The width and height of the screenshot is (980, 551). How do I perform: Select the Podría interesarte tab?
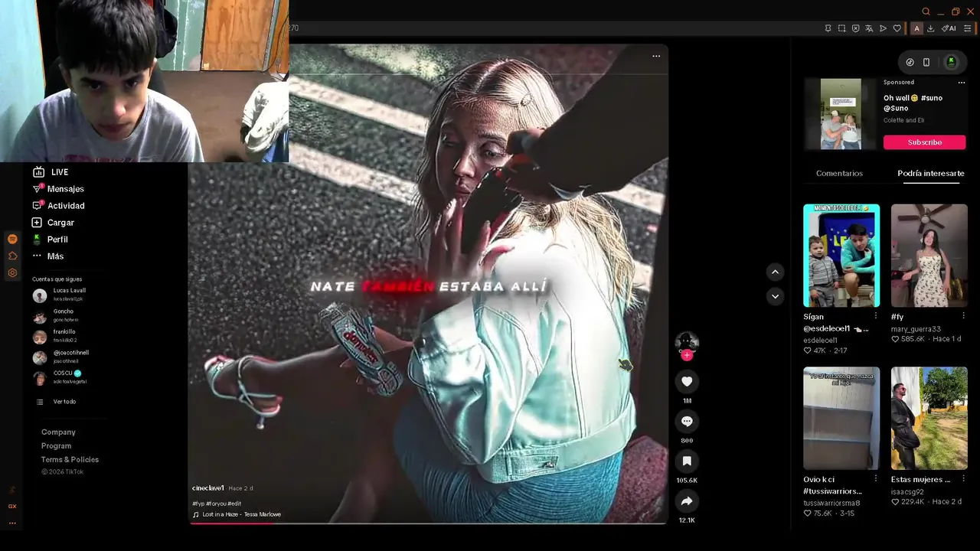(x=931, y=174)
